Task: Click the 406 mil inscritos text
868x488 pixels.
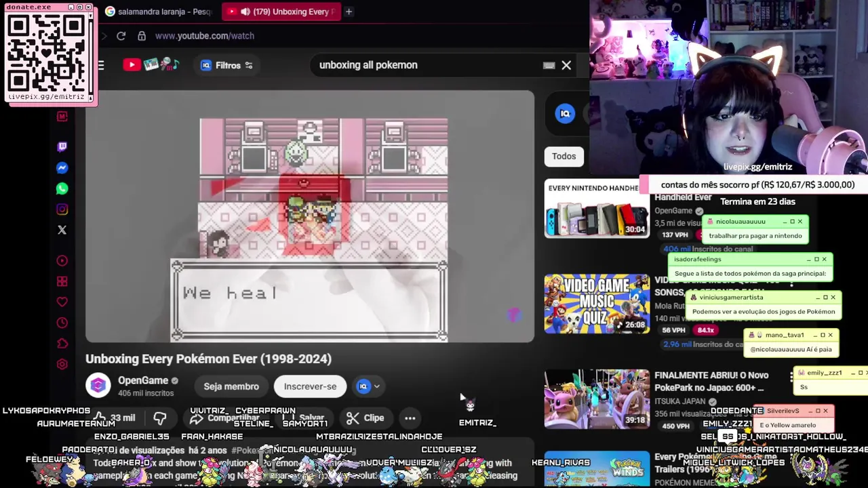Action: tap(146, 393)
